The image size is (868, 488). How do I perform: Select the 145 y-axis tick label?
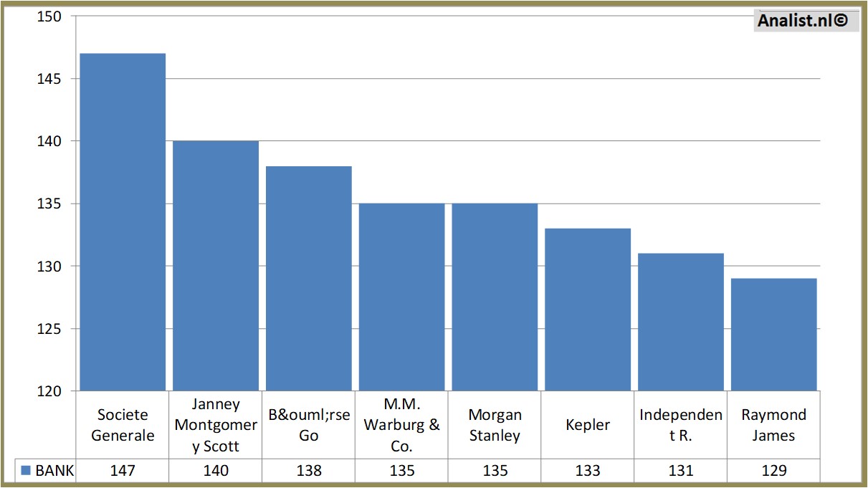point(49,79)
